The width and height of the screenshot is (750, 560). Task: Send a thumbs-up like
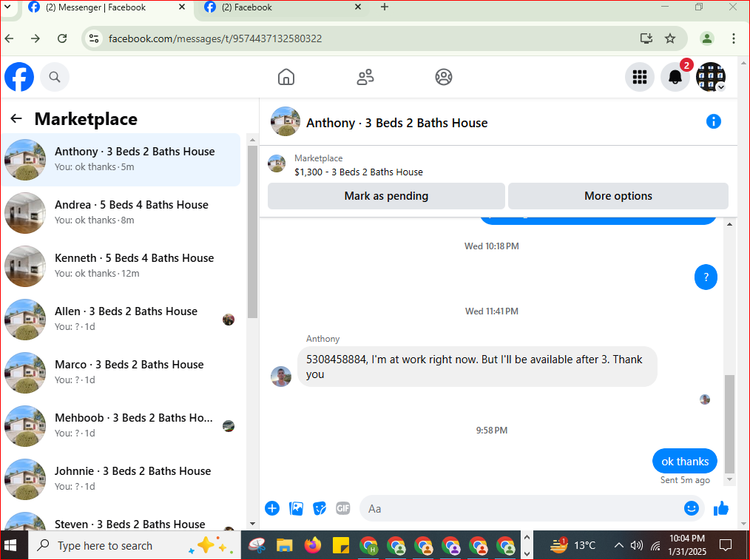pyautogui.click(x=721, y=508)
